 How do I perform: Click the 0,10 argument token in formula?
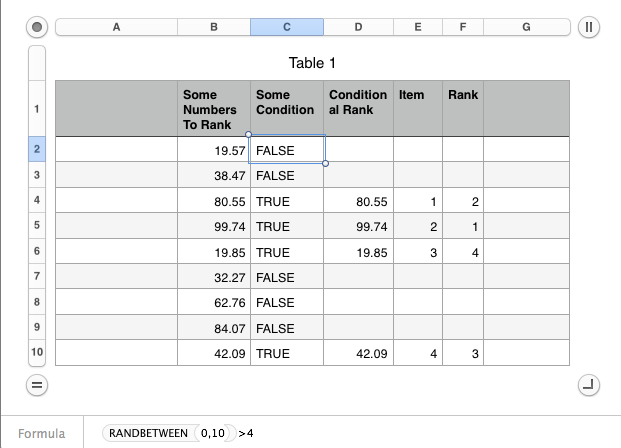[x=213, y=433]
